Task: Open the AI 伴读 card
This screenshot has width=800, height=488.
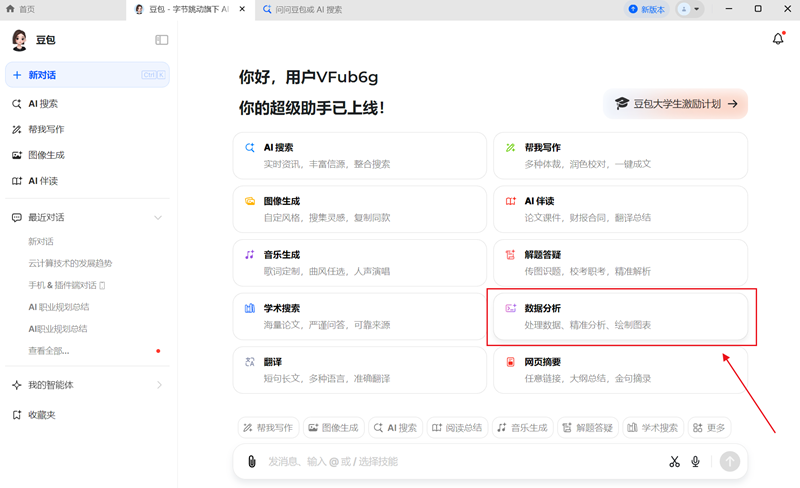Action: click(620, 209)
